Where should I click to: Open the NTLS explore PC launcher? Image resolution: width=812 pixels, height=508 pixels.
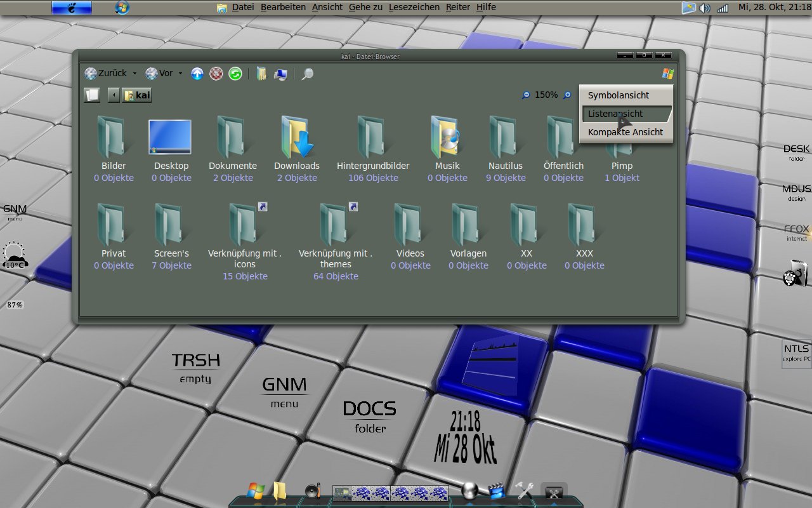(797, 353)
